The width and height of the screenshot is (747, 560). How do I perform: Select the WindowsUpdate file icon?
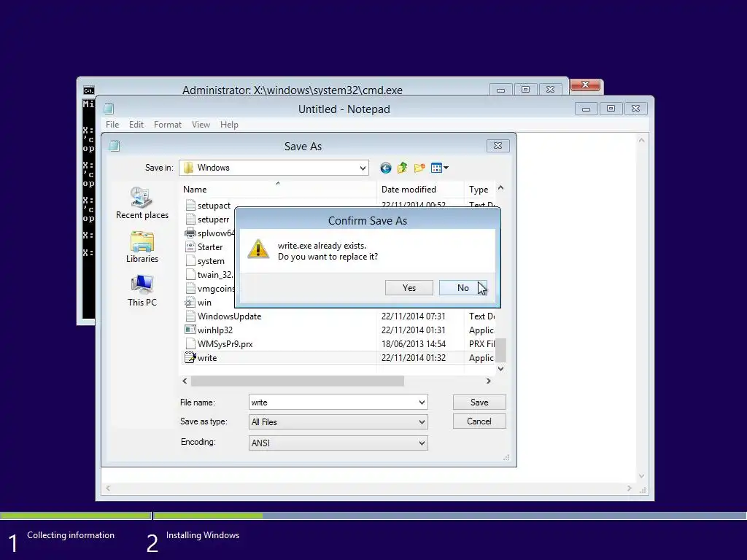190,316
